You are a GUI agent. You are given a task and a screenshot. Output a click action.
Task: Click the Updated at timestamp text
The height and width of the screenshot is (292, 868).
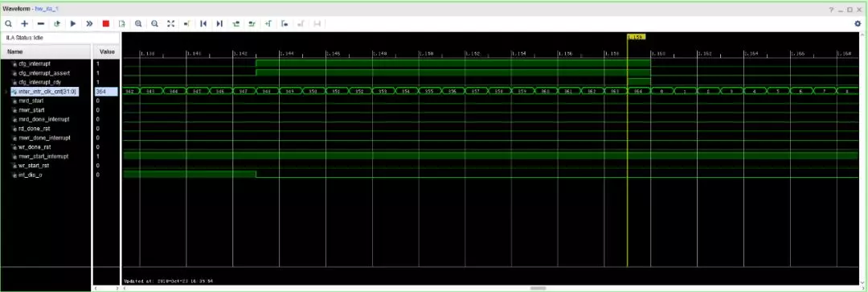pos(168,281)
